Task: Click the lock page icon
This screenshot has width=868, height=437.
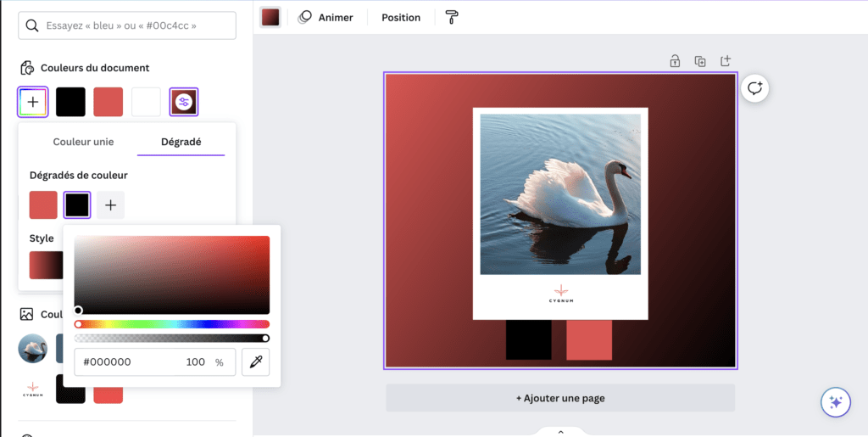Action: click(675, 61)
